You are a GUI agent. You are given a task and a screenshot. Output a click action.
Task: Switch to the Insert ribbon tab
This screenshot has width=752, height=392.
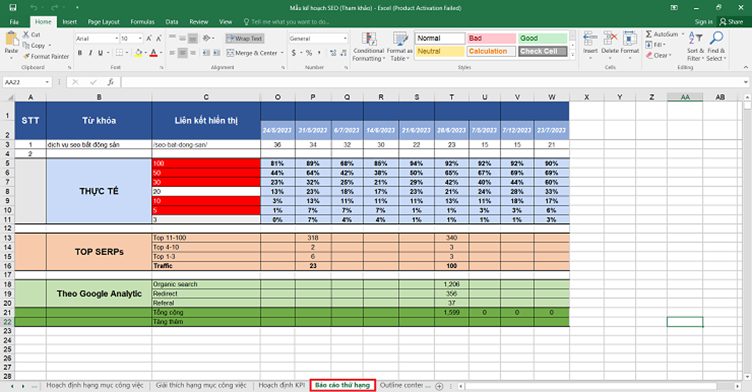(x=70, y=22)
